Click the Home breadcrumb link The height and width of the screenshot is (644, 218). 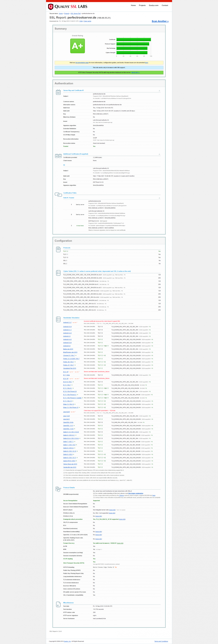pos(61,13)
